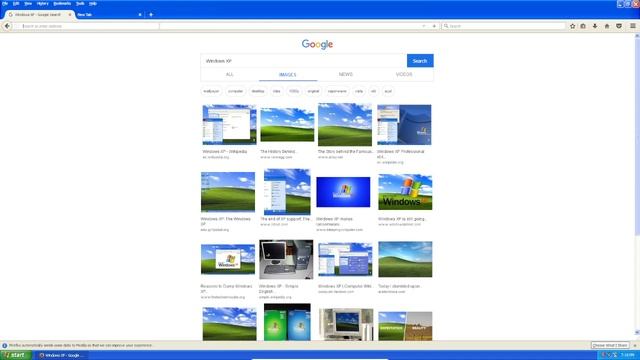Click the page vertical scrollbar thumb

(x=637, y=137)
